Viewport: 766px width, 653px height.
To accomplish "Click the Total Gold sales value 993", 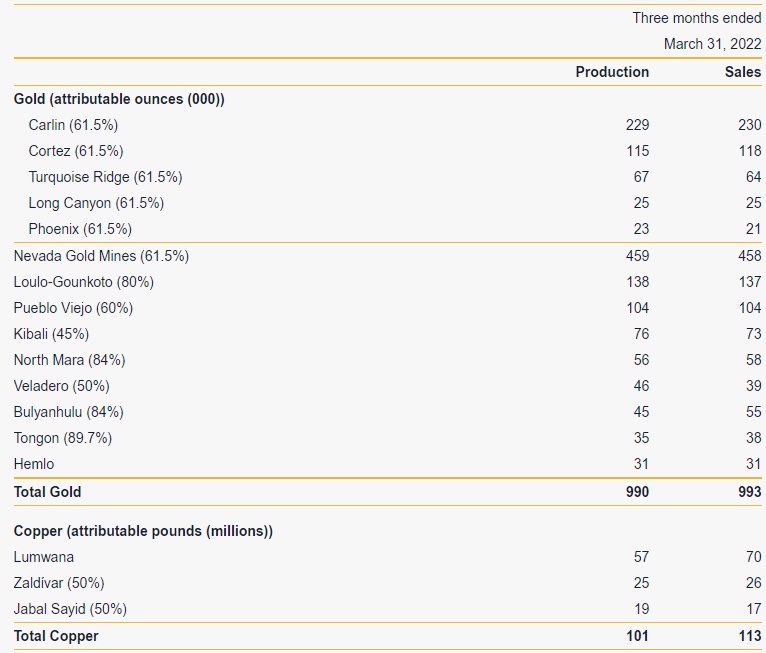I will click(748, 492).
